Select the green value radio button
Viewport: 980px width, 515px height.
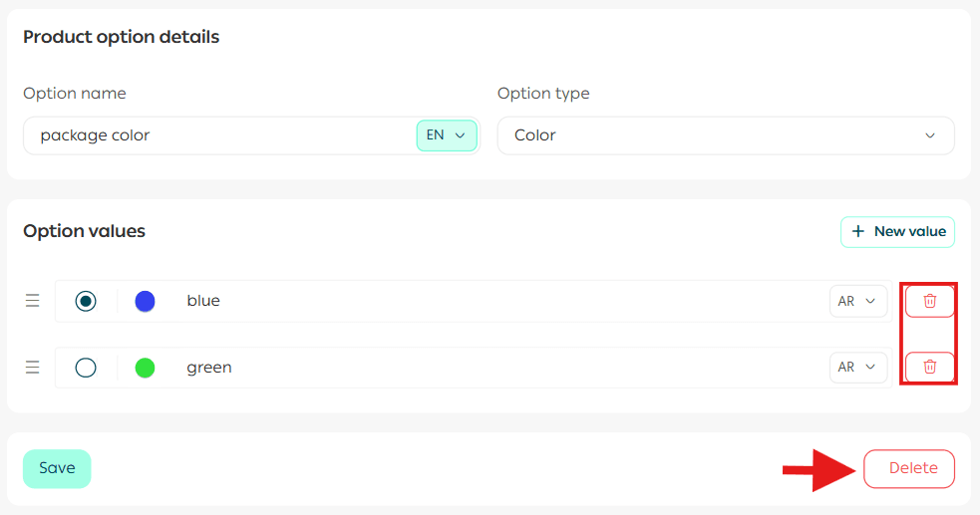pyautogui.click(x=86, y=368)
